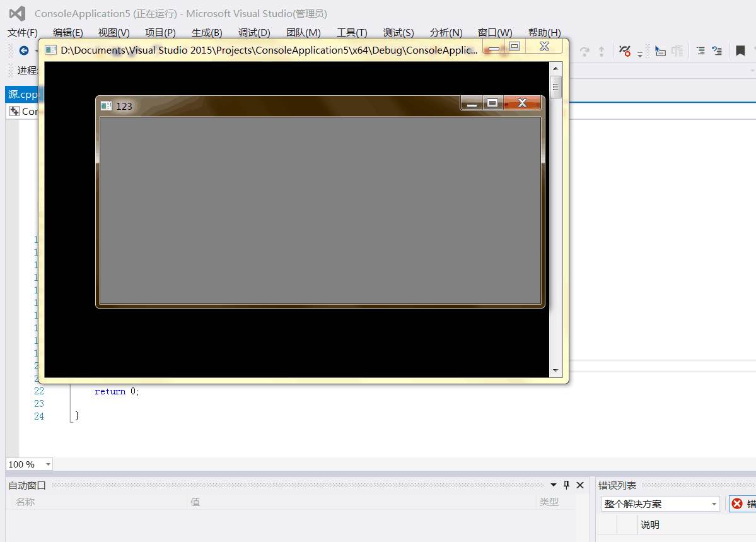Click the grey client area of 123 window
This screenshot has width=756, height=542.
click(x=320, y=211)
